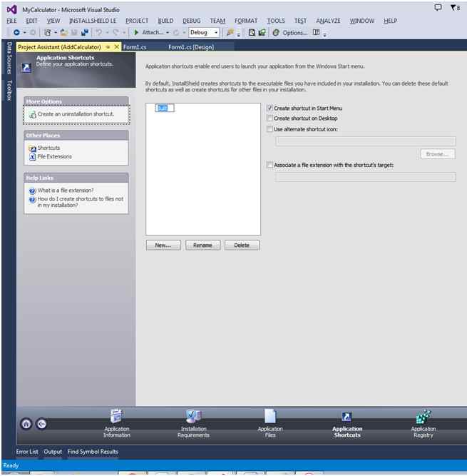The width and height of the screenshot is (467, 476).
Task: Click the alternate shortcut icon path field
Action: pyautogui.click(x=366, y=141)
